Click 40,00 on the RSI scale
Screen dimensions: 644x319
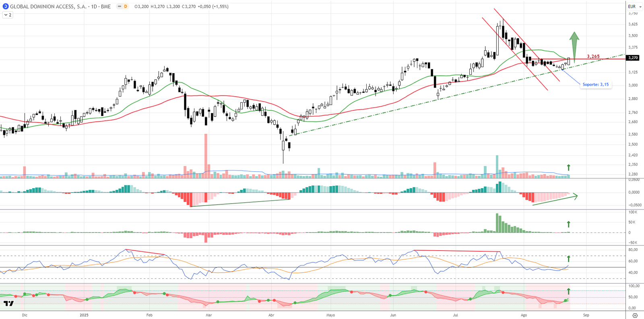(633, 272)
